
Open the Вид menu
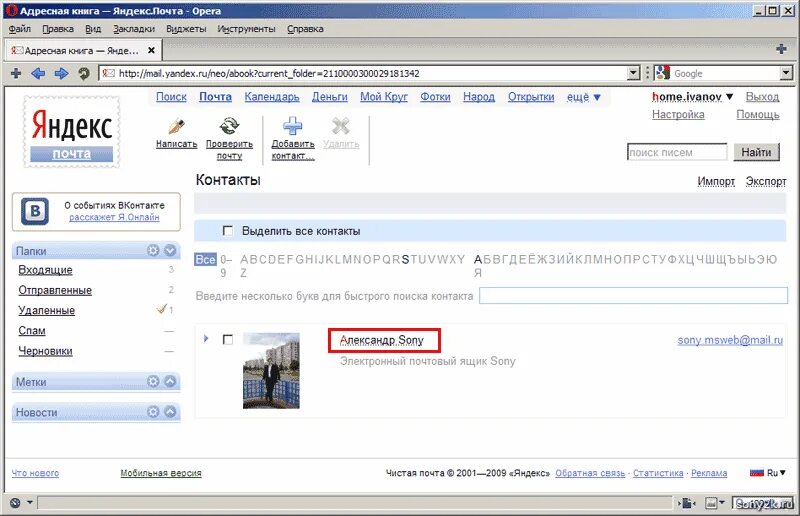(x=93, y=29)
